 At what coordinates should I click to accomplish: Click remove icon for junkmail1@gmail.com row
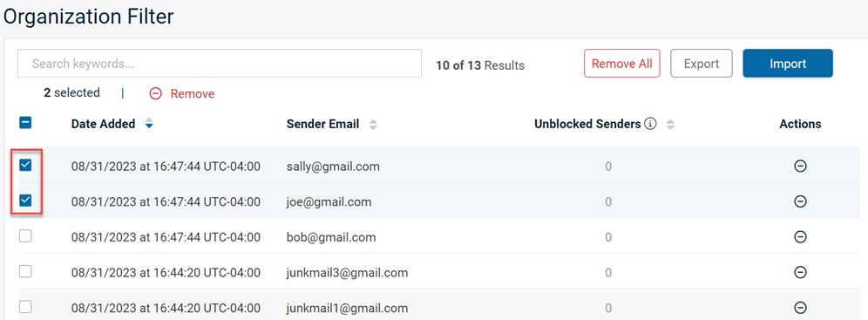click(800, 308)
